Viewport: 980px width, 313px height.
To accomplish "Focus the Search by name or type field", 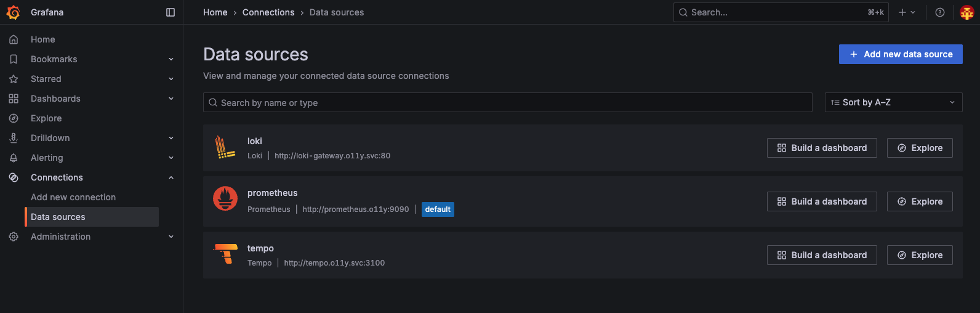I will (508, 102).
